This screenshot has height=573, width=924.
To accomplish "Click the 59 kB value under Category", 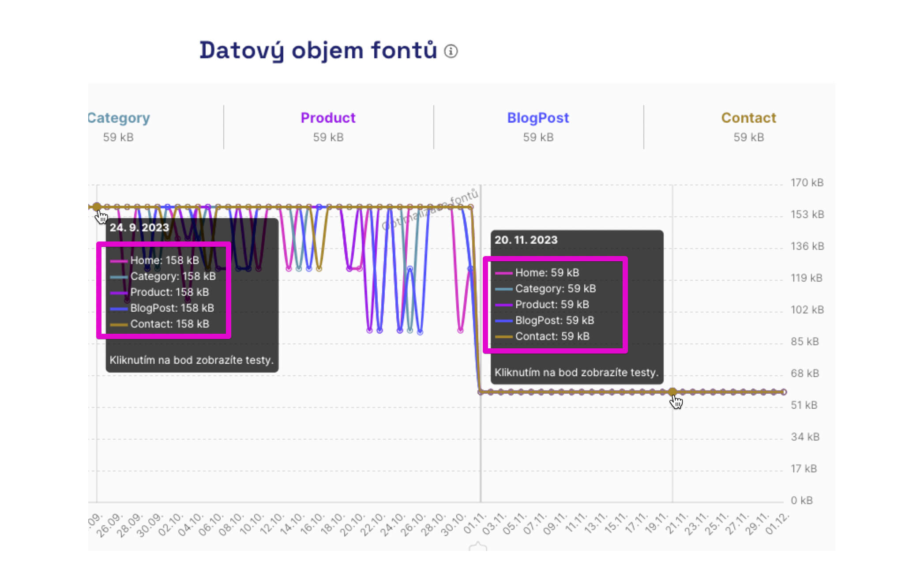I will [x=118, y=137].
